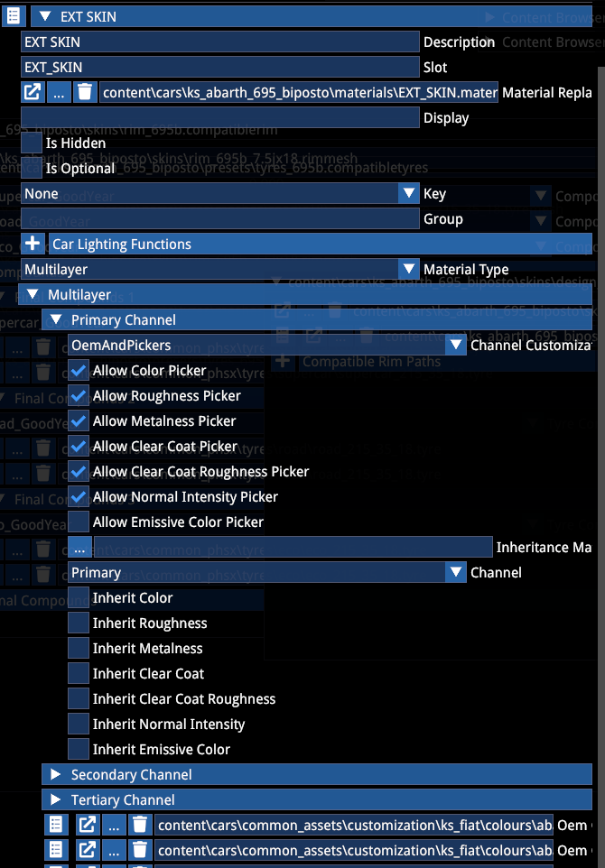Check Inherit Clear Coat
605x868 pixels.
tap(79, 674)
